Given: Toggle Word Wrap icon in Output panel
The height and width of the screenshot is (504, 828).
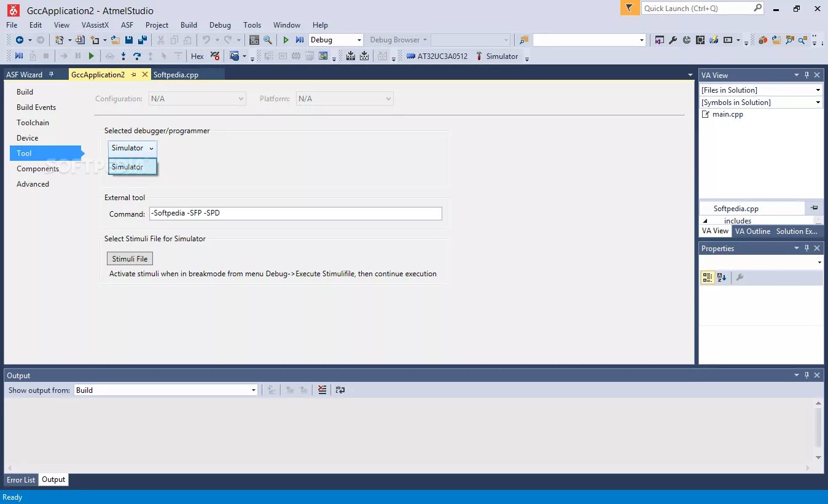Looking at the screenshot, I should pos(340,390).
